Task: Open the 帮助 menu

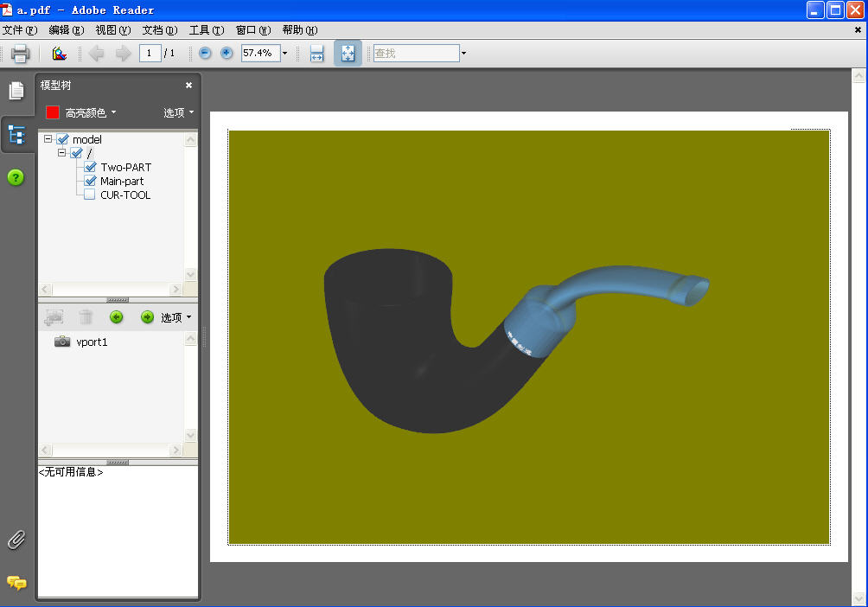Action: click(300, 30)
